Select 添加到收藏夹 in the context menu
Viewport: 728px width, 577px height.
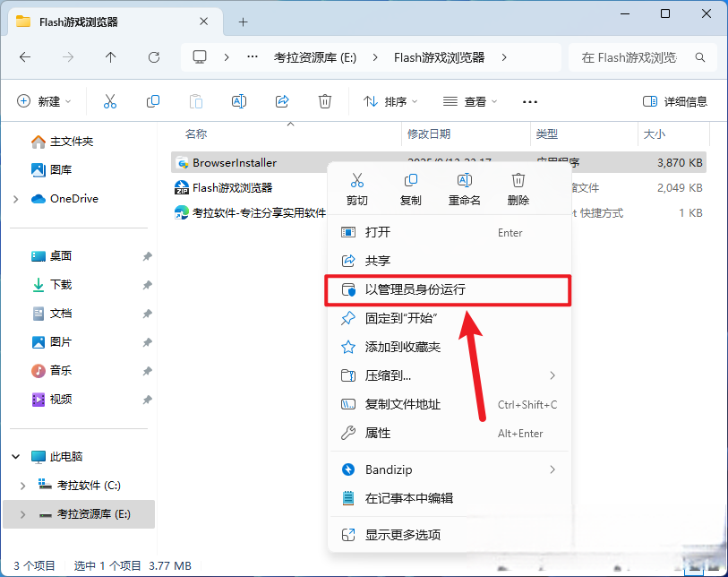click(x=449, y=347)
